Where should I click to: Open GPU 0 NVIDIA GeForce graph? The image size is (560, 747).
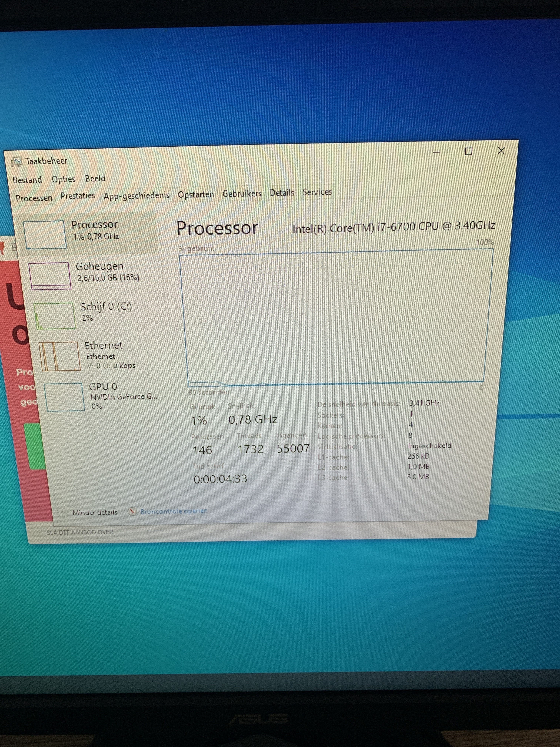coord(64,397)
